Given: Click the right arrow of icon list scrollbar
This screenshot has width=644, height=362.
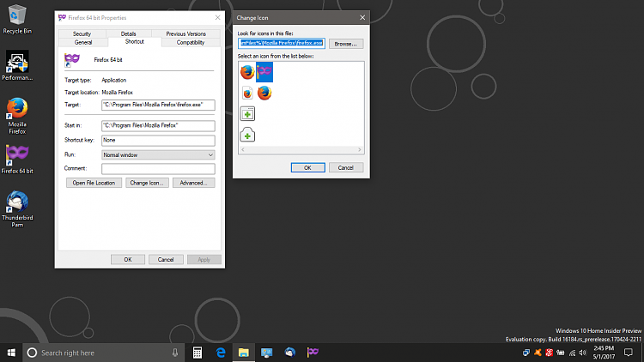Looking at the screenshot, I should [x=360, y=150].
